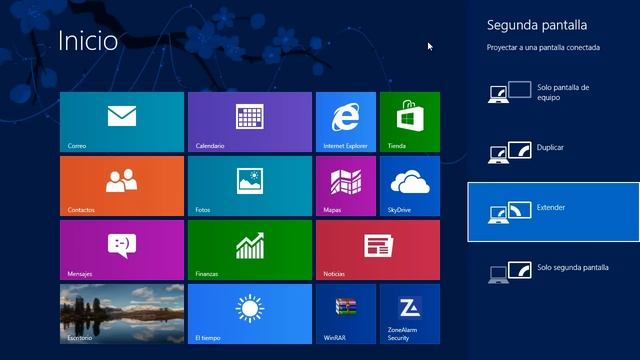Click 'Proyectar a una pantalla conectada' text

pos(543,47)
